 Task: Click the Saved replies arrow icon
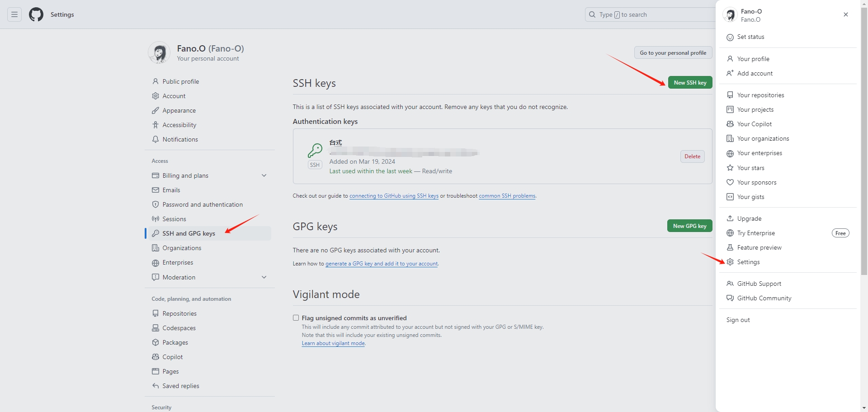coord(156,386)
